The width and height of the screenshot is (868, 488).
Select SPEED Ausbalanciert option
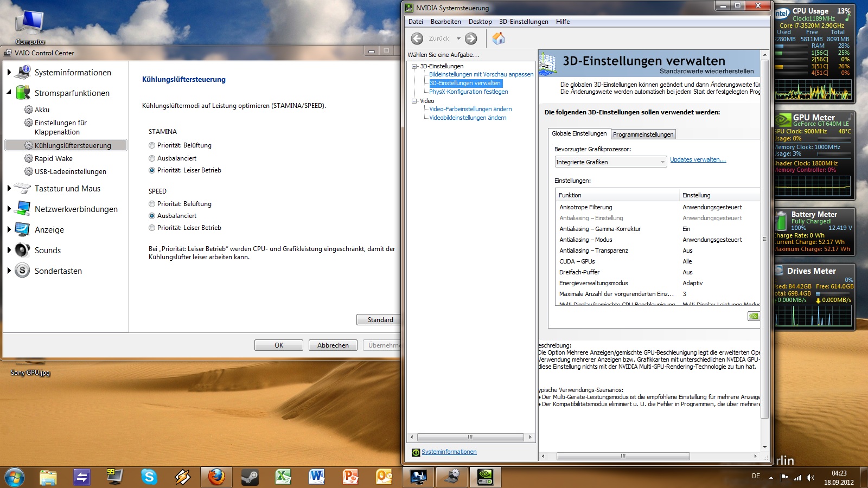152,216
